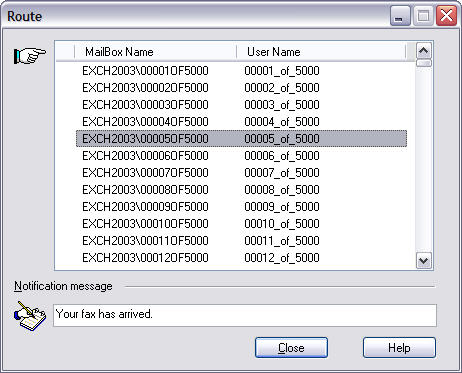Screen dimensions: 462x373
Task: Select mailbox EXCH2003\00008OF5000
Action: [145, 190]
